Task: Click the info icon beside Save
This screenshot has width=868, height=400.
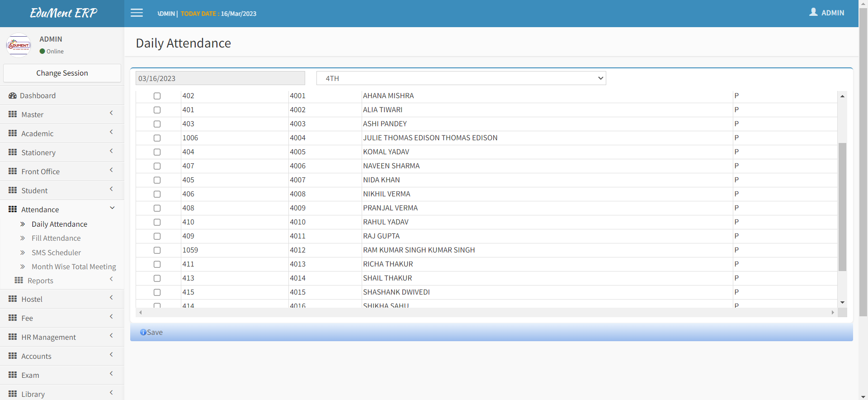Action: pyautogui.click(x=143, y=332)
